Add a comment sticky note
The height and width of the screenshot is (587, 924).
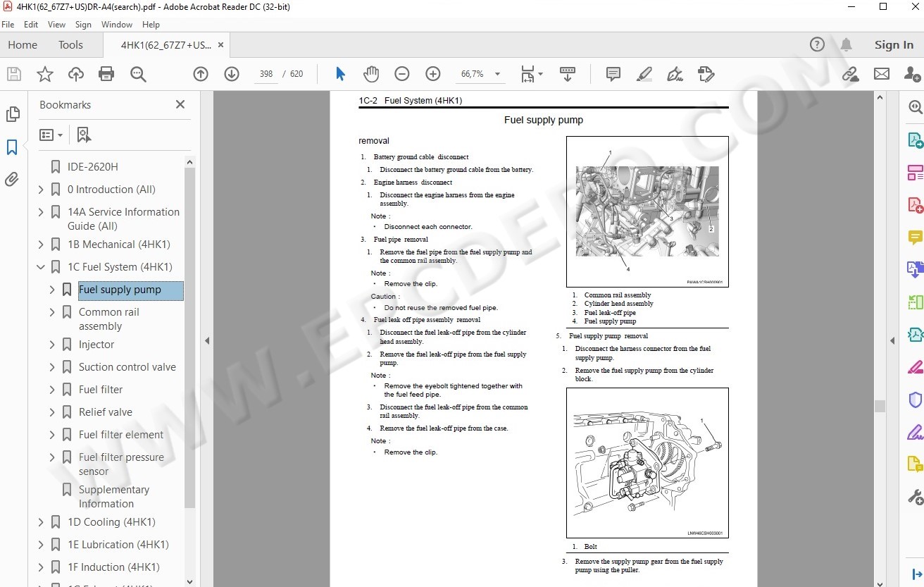tap(613, 74)
